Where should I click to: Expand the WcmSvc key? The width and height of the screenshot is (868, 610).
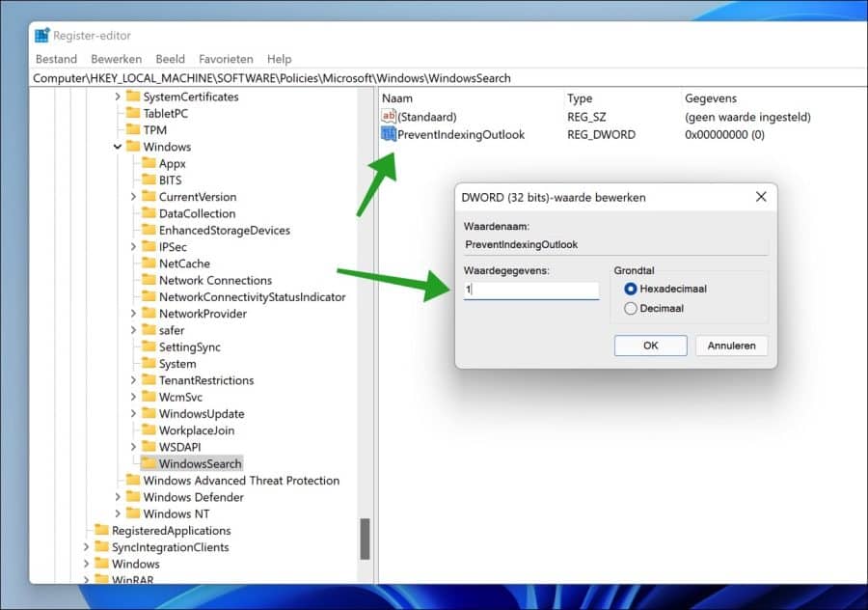click(133, 397)
